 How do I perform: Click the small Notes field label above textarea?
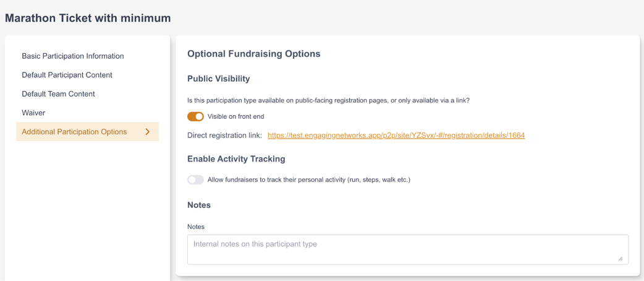pos(196,227)
